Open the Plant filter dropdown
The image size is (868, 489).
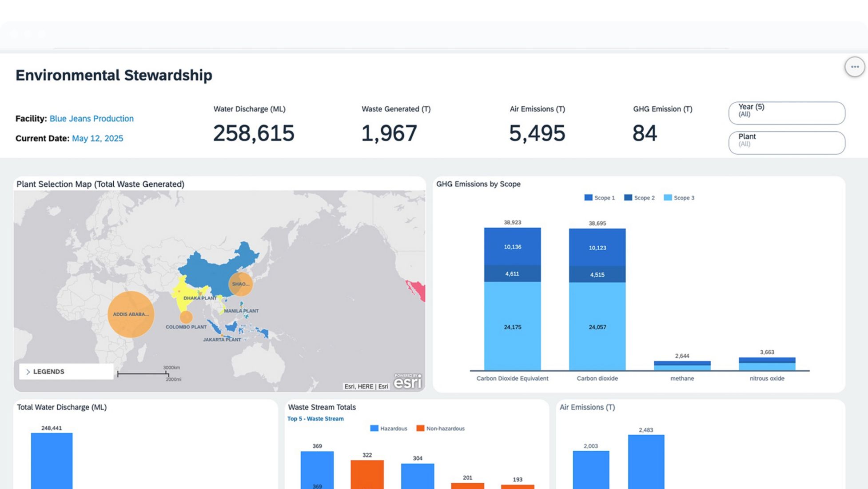click(x=786, y=143)
